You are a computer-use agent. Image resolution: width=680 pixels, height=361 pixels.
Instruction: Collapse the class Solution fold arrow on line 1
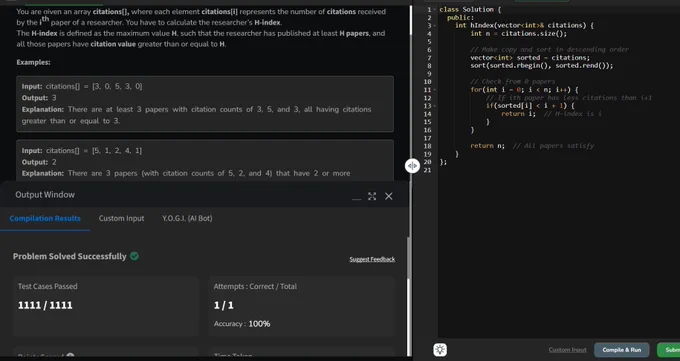coord(435,10)
